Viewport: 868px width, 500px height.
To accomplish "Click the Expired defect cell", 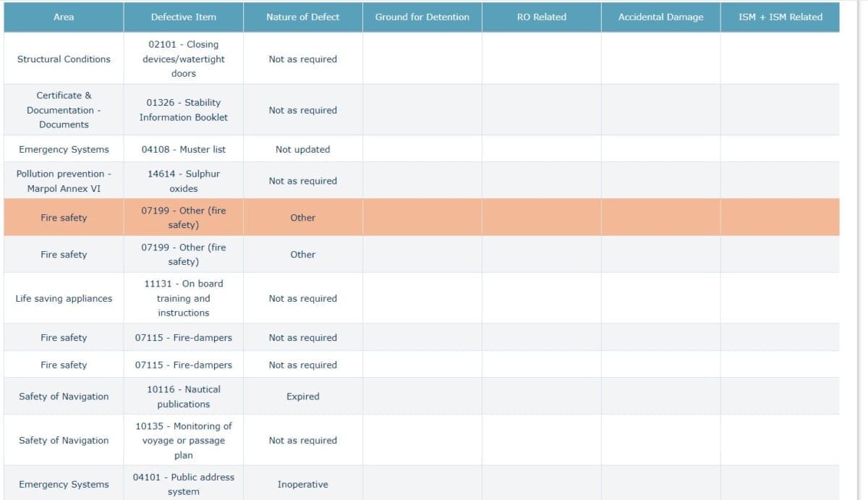I will pos(302,397).
